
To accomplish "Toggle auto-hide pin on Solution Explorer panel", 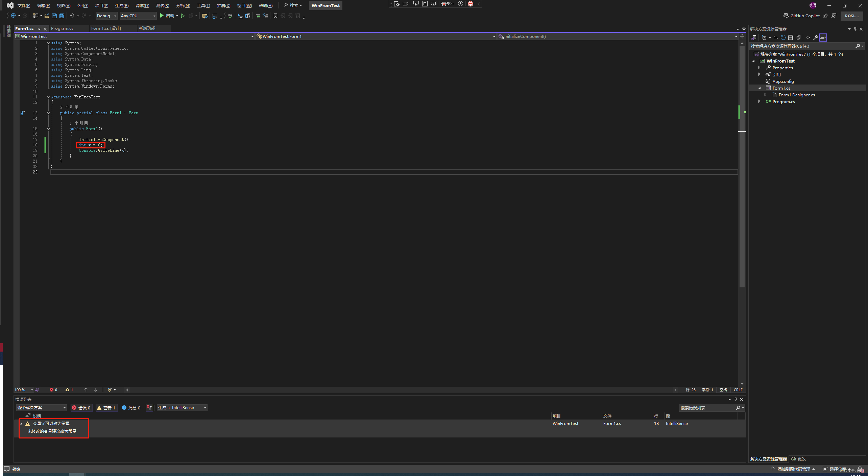I will click(x=855, y=29).
